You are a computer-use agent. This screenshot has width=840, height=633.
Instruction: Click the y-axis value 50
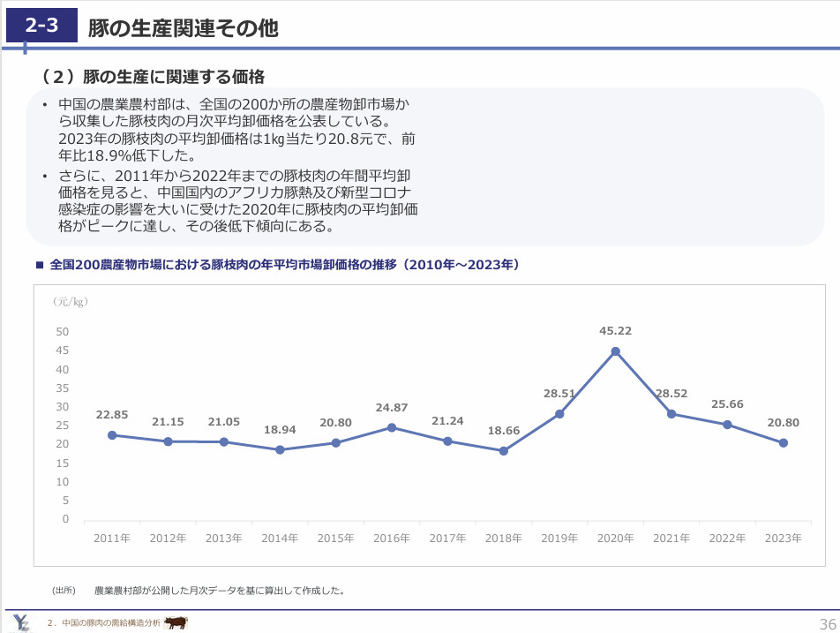point(62,332)
